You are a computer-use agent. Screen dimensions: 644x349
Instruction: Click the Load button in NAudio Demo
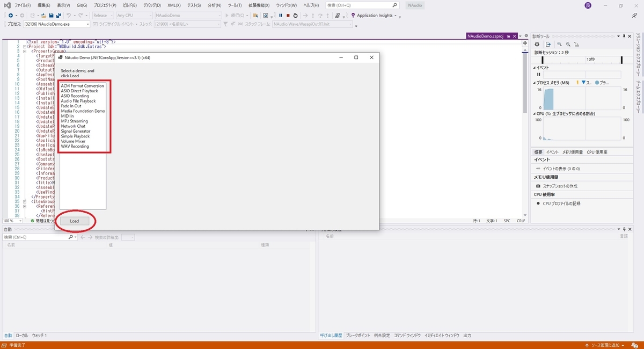click(x=75, y=221)
